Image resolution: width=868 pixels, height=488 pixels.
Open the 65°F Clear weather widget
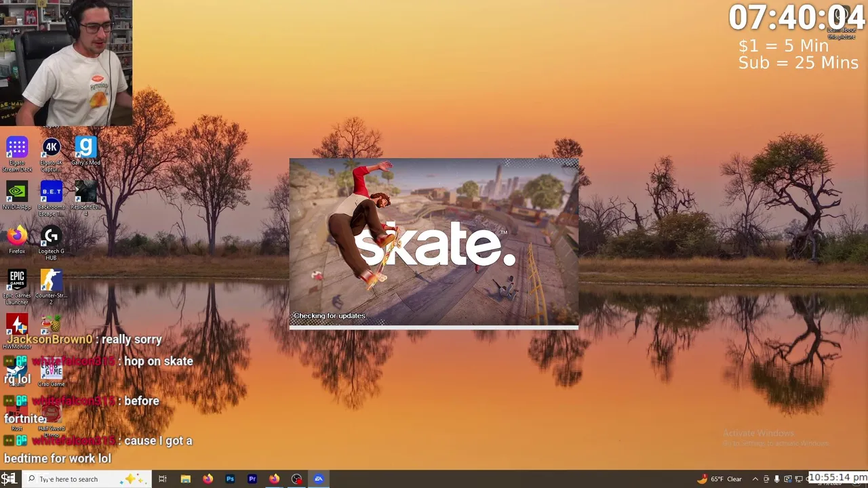coord(719,479)
